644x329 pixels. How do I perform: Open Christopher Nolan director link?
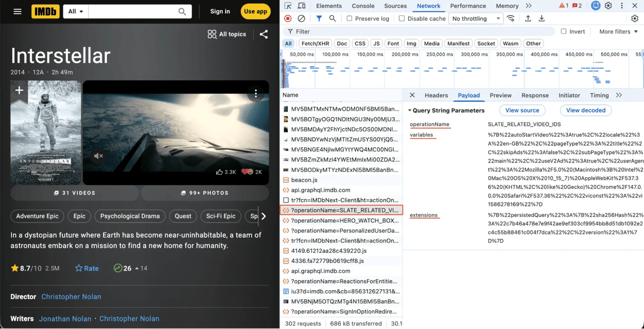point(71,296)
